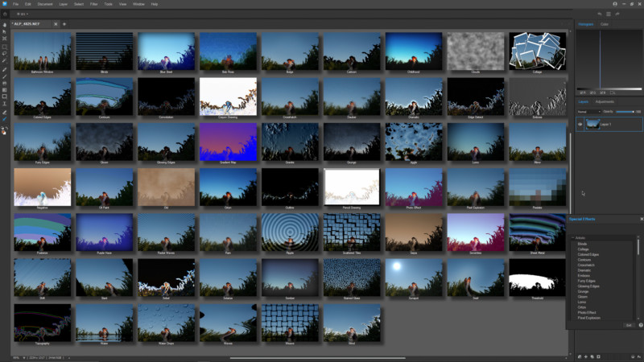Image resolution: width=644 pixels, height=362 pixels.
Task: Select the Lasso tool
Action: click(5, 53)
